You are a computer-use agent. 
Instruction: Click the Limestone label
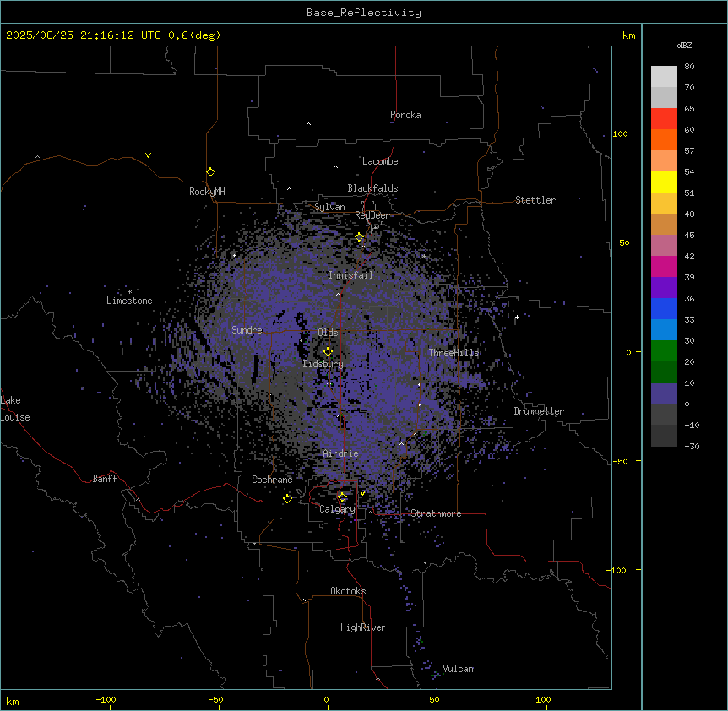pyautogui.click(x=129, y=301)
